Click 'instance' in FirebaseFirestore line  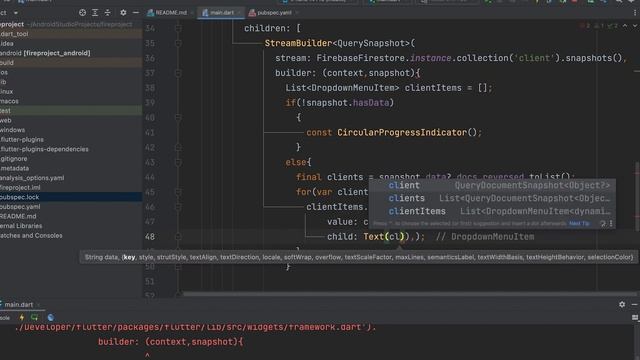point(431,58)
